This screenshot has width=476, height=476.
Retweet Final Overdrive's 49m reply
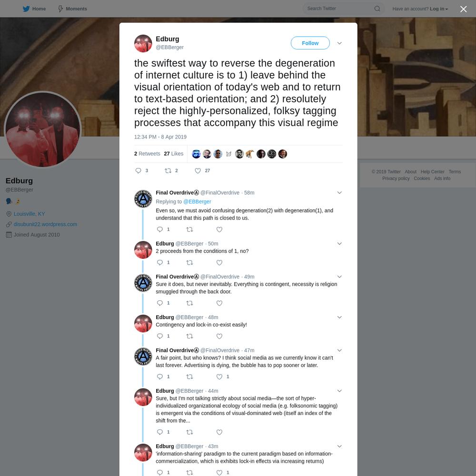coord(189,303)
